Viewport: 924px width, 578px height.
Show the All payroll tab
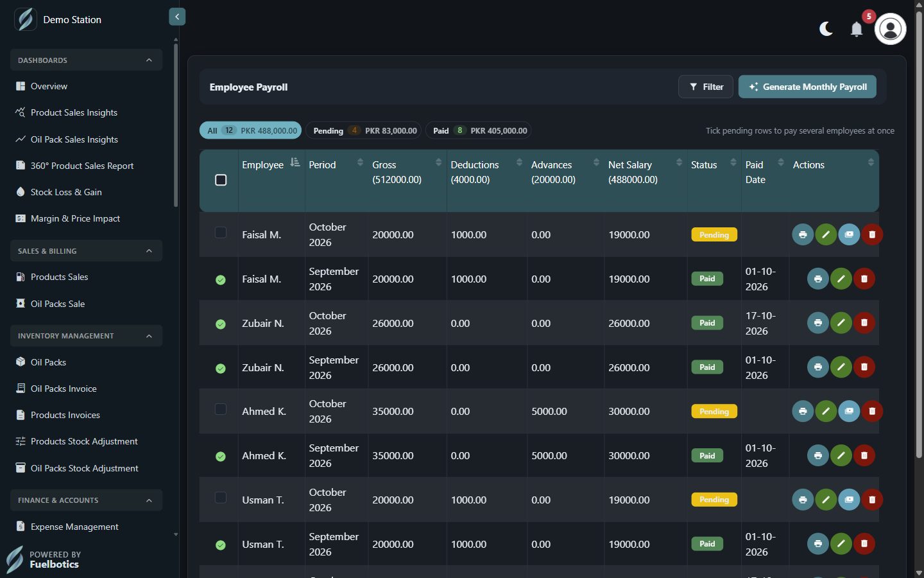[x=251, y=130]
